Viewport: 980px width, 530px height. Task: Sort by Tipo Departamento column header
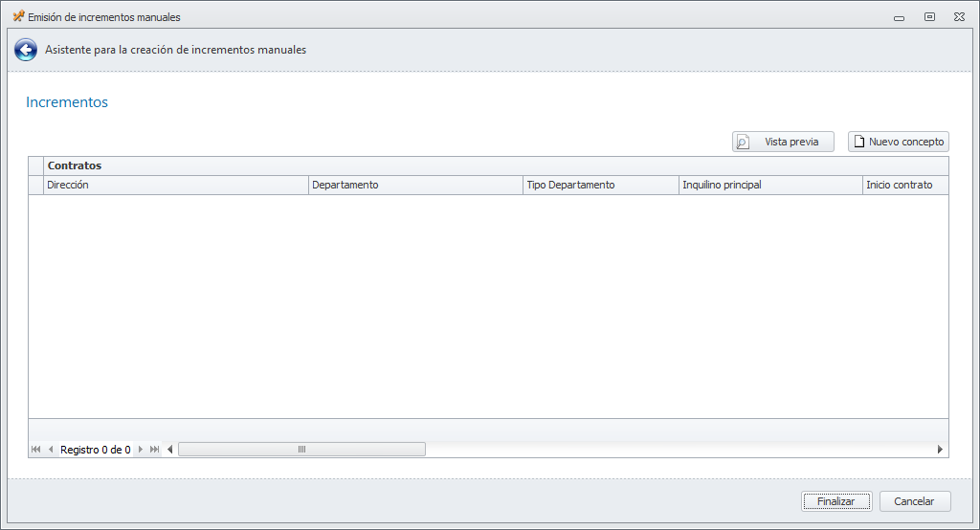(601, 185)
